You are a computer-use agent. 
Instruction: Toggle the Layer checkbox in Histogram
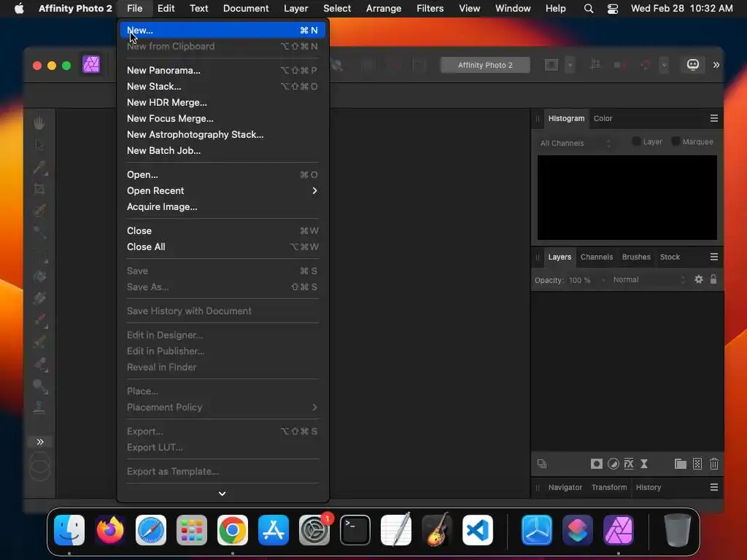coord(636,141)
